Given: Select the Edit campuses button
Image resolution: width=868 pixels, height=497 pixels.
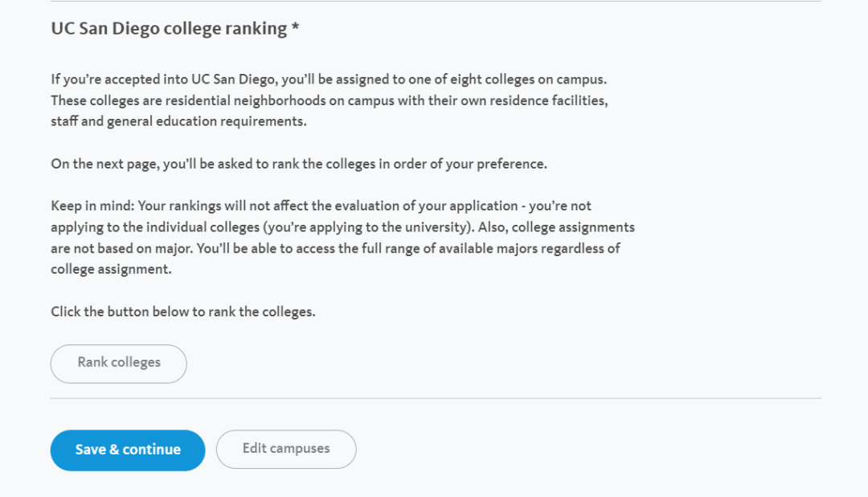Looking at the screenshot, I should (x=286, y=449).
